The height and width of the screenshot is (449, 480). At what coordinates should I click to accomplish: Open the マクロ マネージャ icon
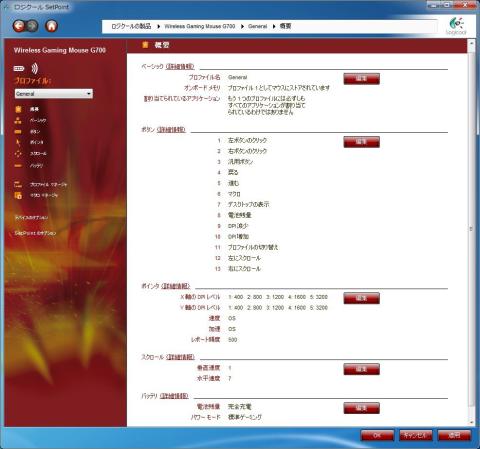click(x=18, y=195)
